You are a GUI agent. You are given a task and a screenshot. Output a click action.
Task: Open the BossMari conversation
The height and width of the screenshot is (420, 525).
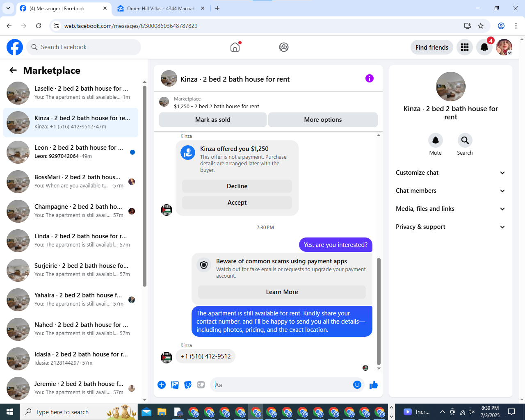71,182
